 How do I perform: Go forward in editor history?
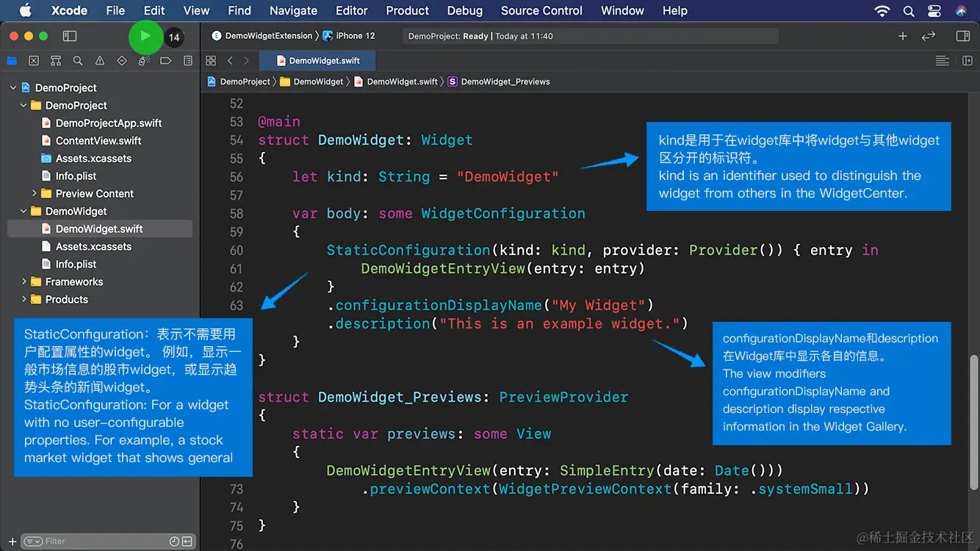click(246, 61)
